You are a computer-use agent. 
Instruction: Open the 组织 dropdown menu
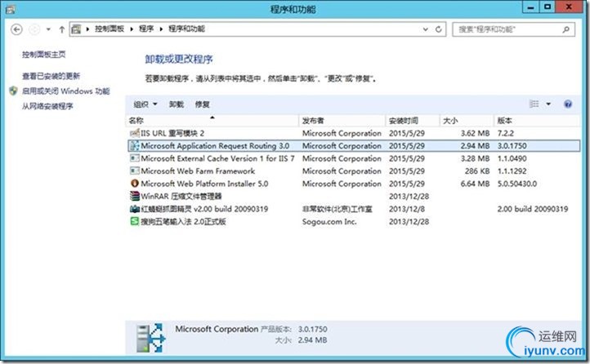tap(145, 104)
